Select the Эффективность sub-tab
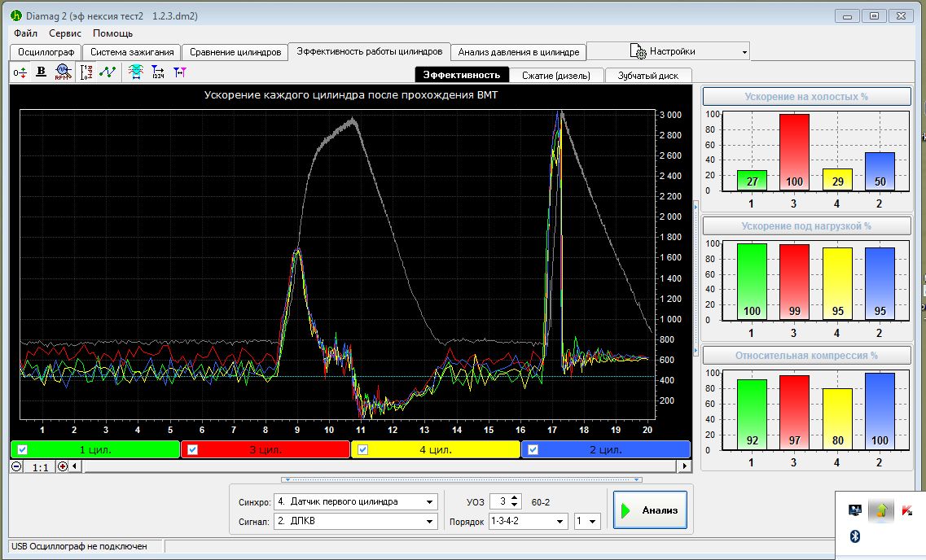The height and width of the screenshot is (560, 926). [461, 75]
